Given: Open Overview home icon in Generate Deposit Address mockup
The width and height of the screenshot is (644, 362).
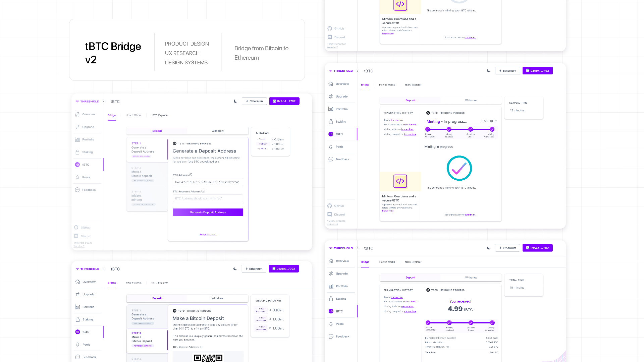Looking at the screenshot, I should click(77, 114).
